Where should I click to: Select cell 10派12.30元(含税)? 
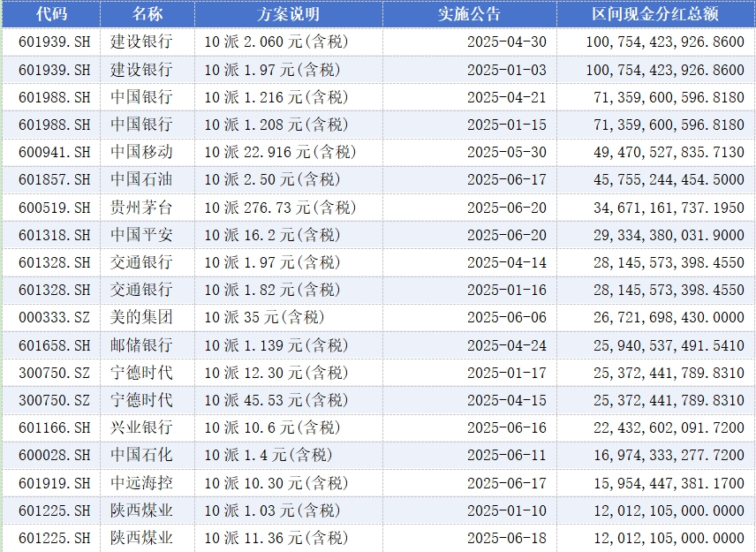(x=288, y=373)
